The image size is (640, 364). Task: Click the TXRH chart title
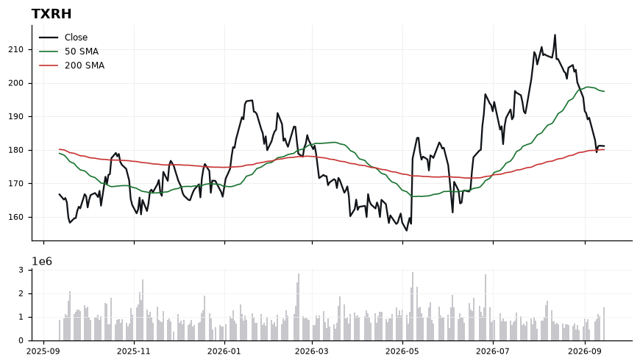pos(51,14)
